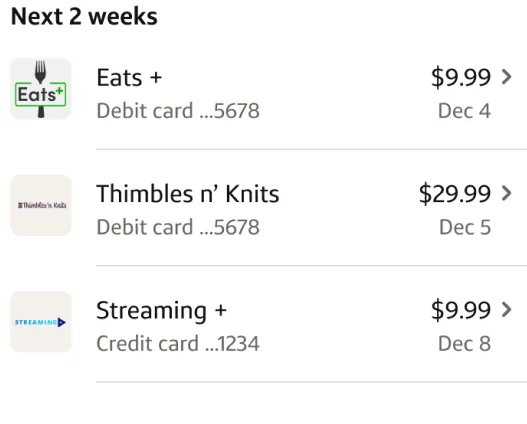The image size is (527, 424).
Task: Click Debit card ...5678 under Eats +
Action: click(178, 111)
